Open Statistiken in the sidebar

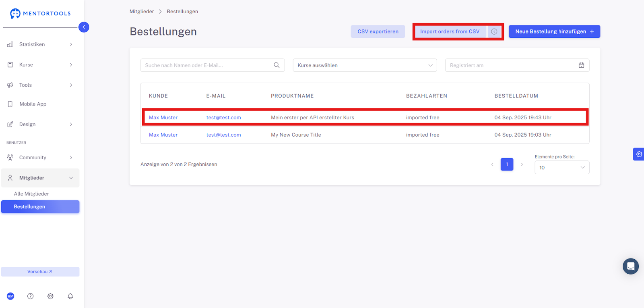pos(40,44)
